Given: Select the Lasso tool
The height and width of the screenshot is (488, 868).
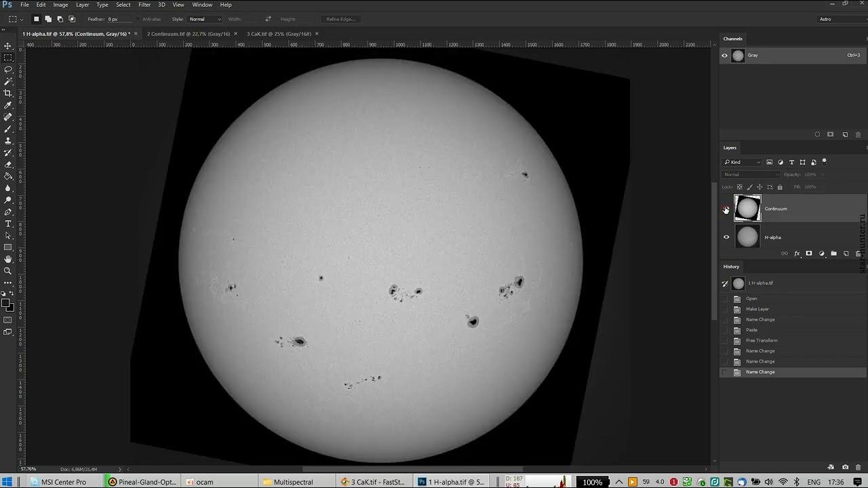Looking at the screenshot, I should tap(8, 70).
